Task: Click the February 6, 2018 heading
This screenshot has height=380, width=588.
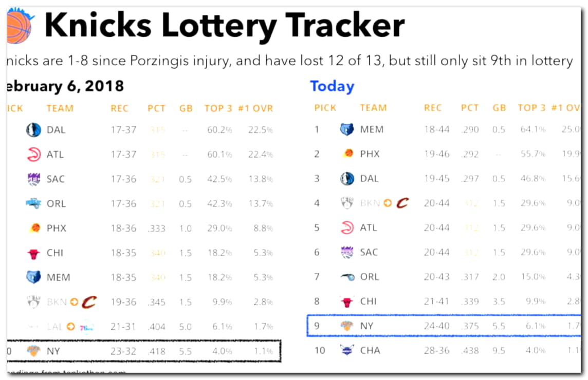Action: pos(65,86)
